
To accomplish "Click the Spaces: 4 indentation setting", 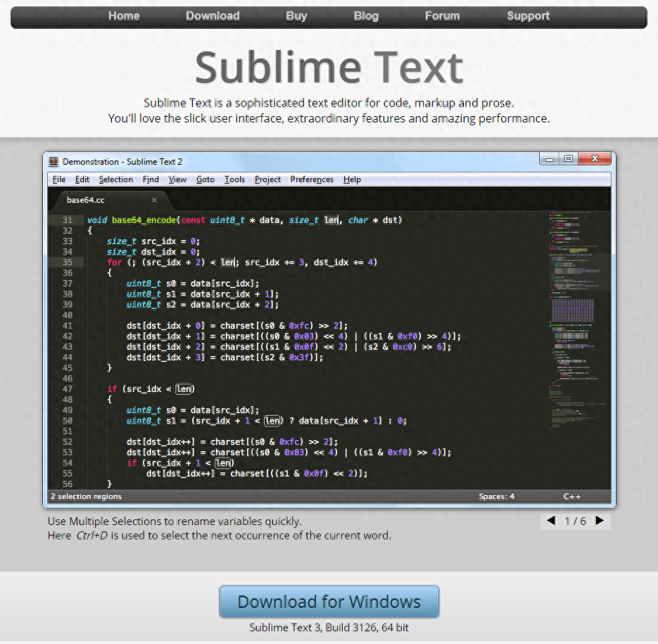I will point(496,497).
